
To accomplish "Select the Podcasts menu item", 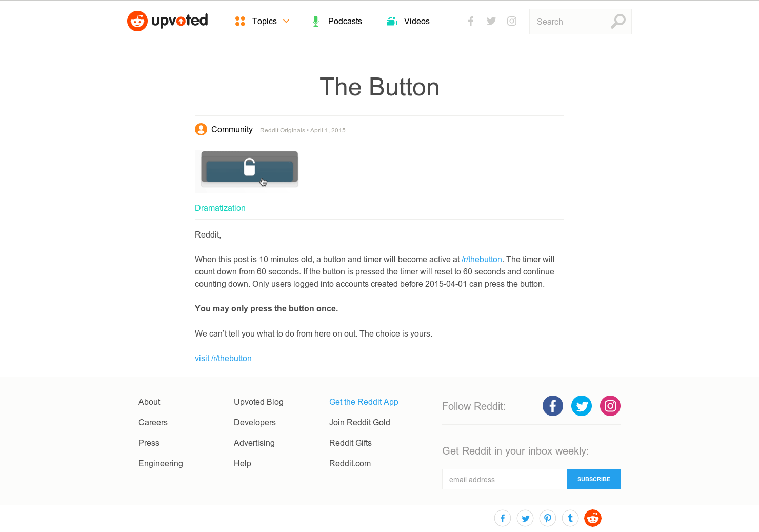I will click(345, 21).
